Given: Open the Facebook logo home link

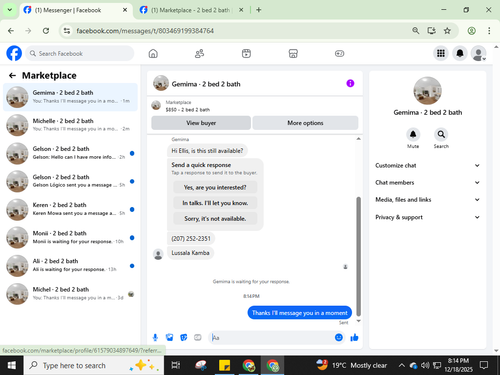Looking at the screenshot, I should pos(14,53).
